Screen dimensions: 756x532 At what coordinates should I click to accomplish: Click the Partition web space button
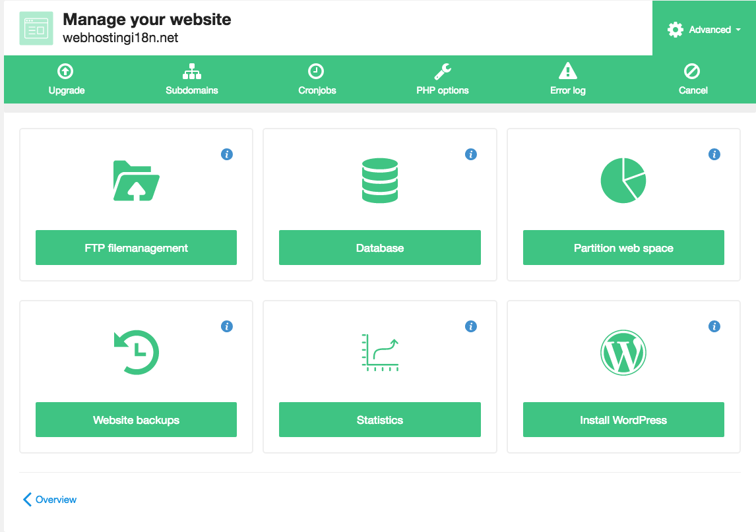(x=623, y=247)
